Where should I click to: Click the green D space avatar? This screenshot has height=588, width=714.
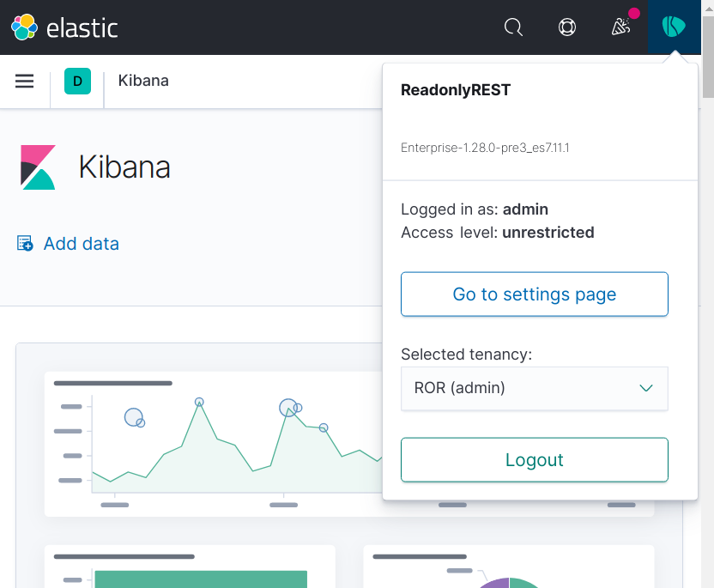77,81
